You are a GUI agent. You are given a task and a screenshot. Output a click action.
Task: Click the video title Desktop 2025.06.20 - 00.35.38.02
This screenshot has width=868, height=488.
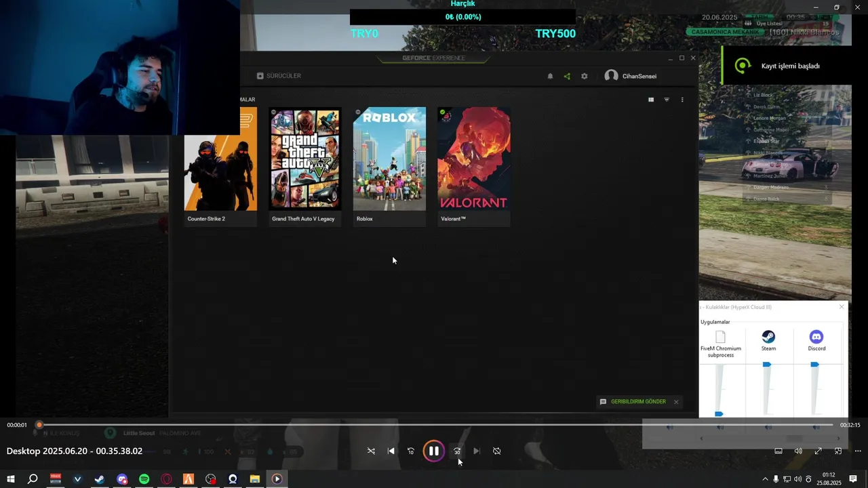75,451
